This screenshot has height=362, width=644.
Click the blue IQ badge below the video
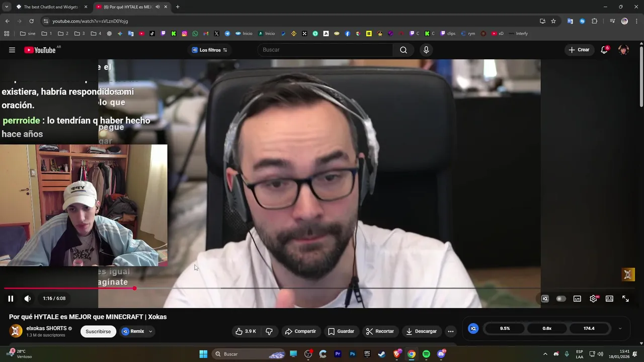click(x=473, y=328)
